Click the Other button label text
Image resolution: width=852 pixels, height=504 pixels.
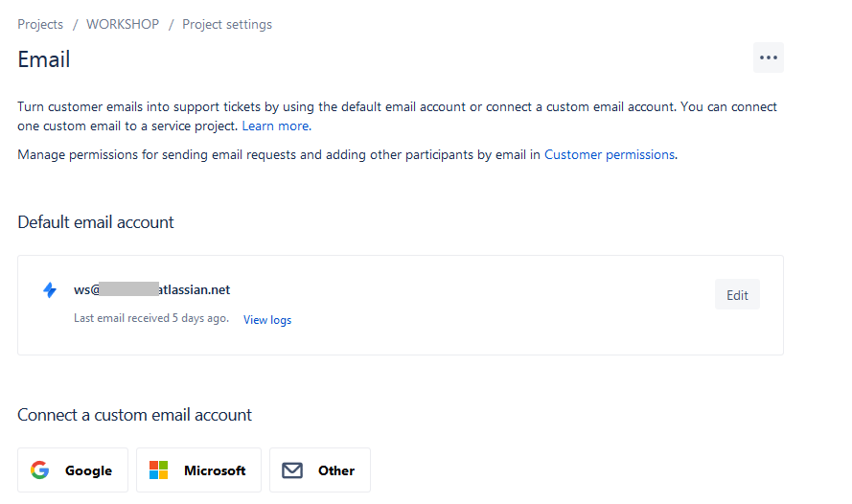[x=336, y=470]
